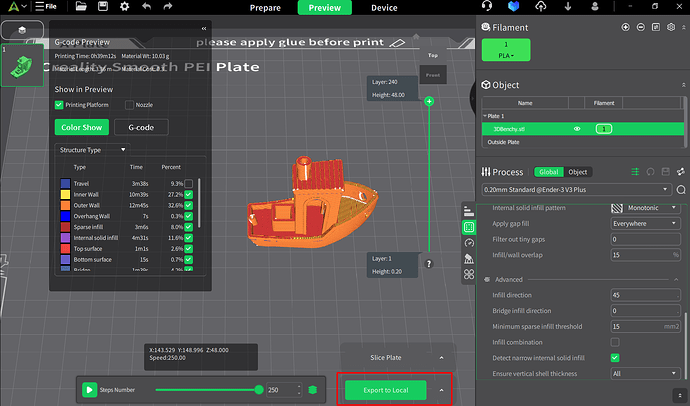Image resolution: width=690 pixels, height=406 pixels.
Task: Click the green layers icon beside steps field
Action: click(313, 390)
